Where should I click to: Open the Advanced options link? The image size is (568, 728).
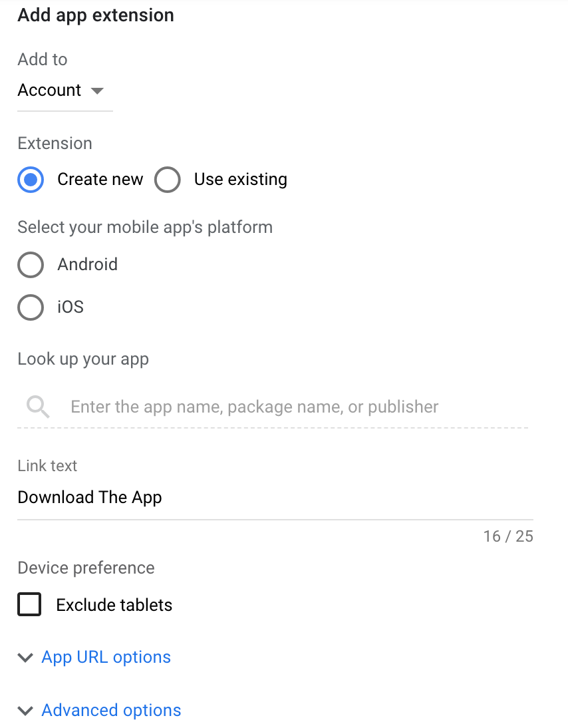[111, 710]
